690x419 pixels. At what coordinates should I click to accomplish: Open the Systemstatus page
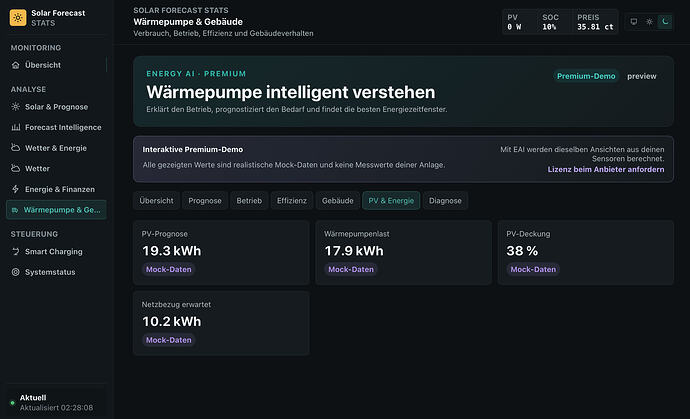point(56,272)
